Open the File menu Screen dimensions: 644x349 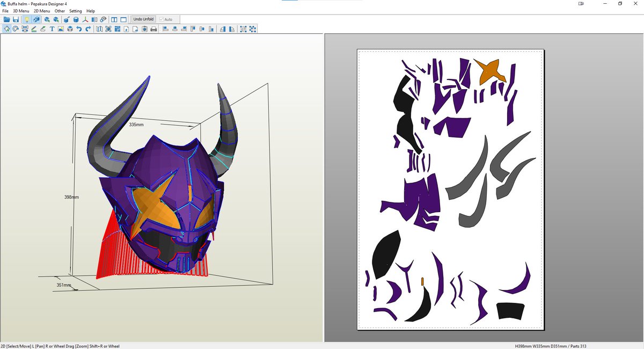(x=5, y=11)
